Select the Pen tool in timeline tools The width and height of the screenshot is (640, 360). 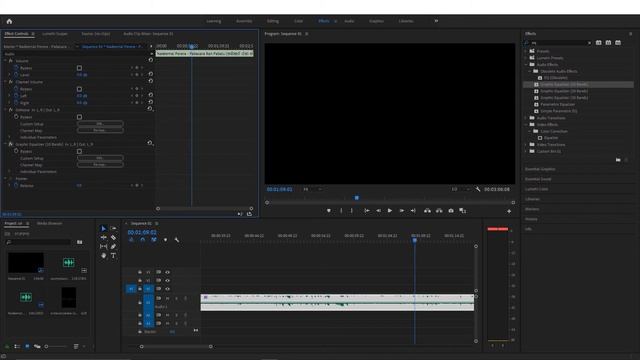click(x=113, y=247)
